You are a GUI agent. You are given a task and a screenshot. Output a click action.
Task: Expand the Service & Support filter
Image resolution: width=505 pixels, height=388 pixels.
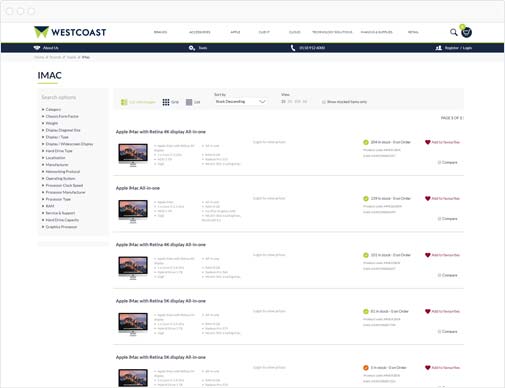click(60, 213)
